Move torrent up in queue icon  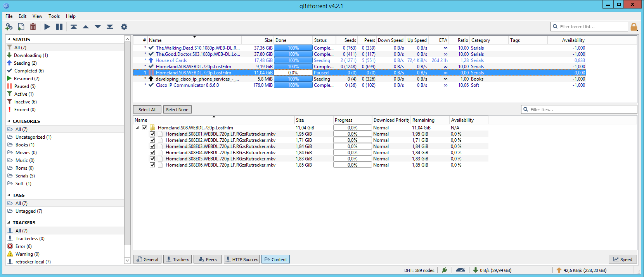[86, 27]
